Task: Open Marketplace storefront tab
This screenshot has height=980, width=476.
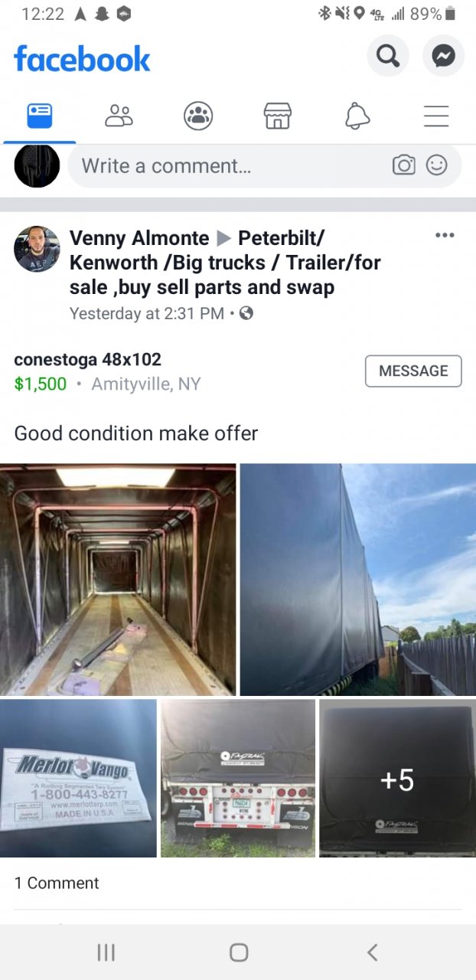Action: click(278, 116)
